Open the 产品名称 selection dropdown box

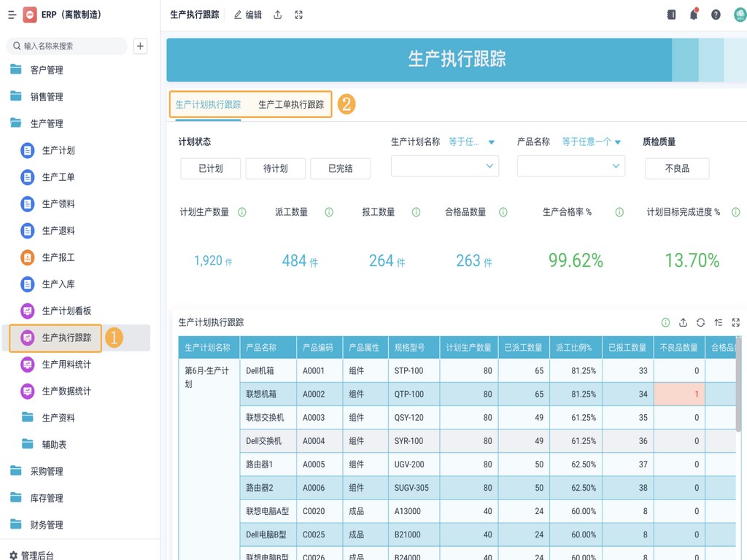pyautogui.click(x=570, y=166)
